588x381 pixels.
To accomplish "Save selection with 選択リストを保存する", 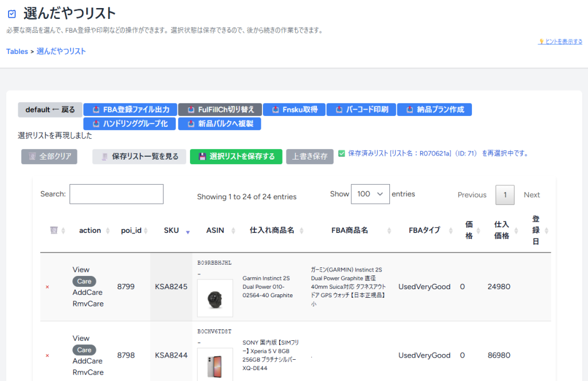I will 236,157.
